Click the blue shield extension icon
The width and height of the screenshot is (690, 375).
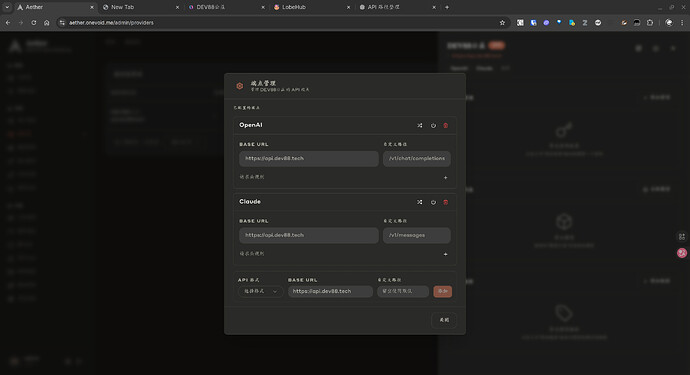pos(533,22)
